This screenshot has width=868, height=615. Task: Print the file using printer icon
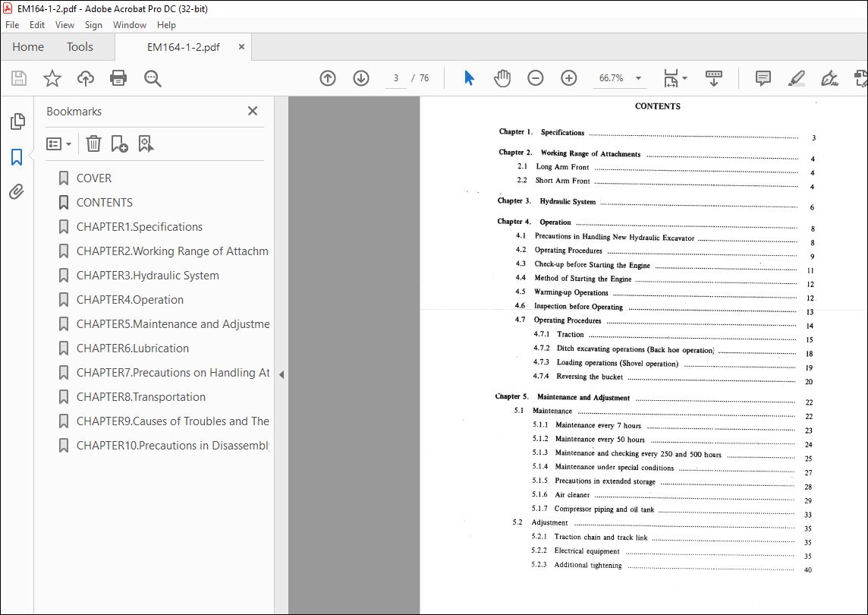(118, 78)
